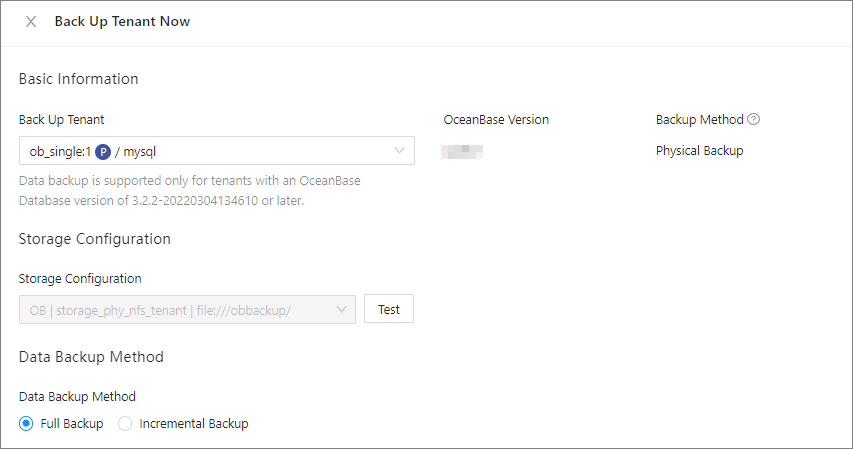
Task: Click the large Storage Configuration section heading
Action: pyautogui.click(x=94, y=239)
